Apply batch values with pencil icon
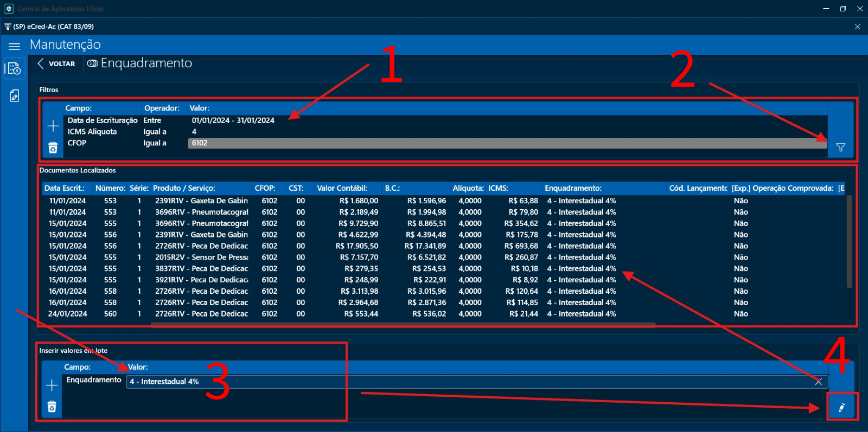868x432 pixels. point(841,408)
